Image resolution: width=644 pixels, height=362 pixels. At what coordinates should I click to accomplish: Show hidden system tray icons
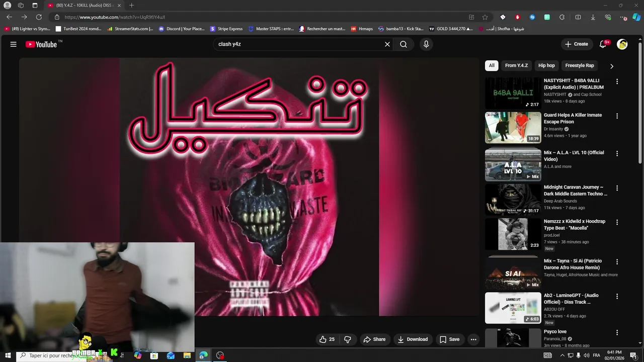[562, 355]
